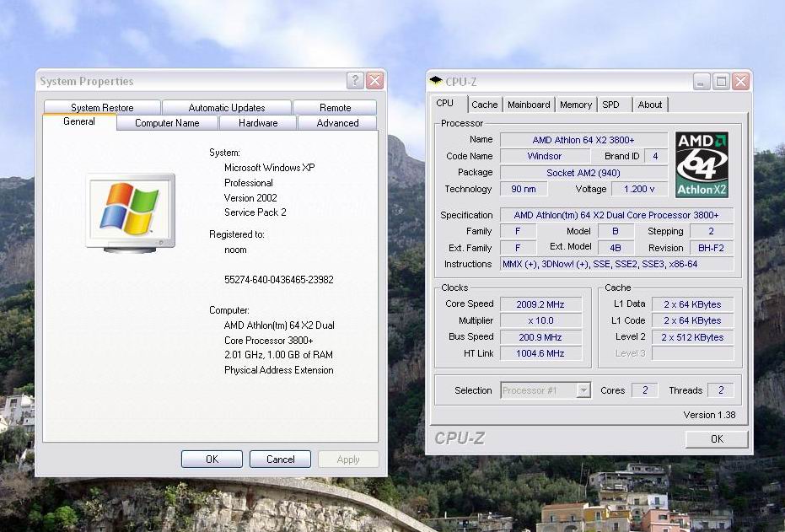Image resolution: width=785 pixels, height=532 pixels.
Task: Open the About tab in CPU-Z
Action: (650, 105)
